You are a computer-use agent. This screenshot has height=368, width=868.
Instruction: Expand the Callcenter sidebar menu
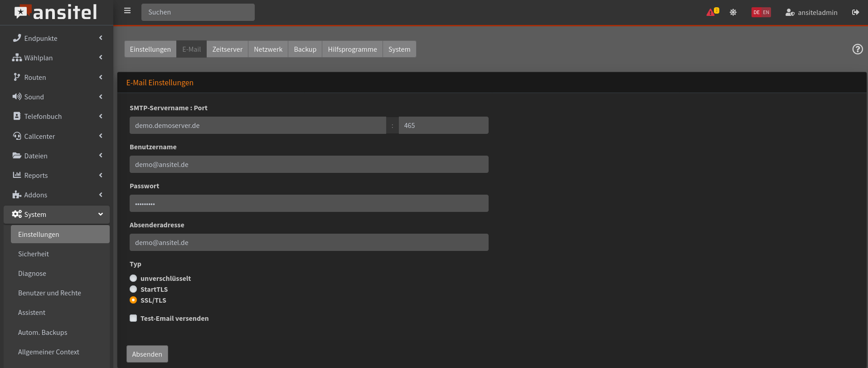tap(57, 136)
